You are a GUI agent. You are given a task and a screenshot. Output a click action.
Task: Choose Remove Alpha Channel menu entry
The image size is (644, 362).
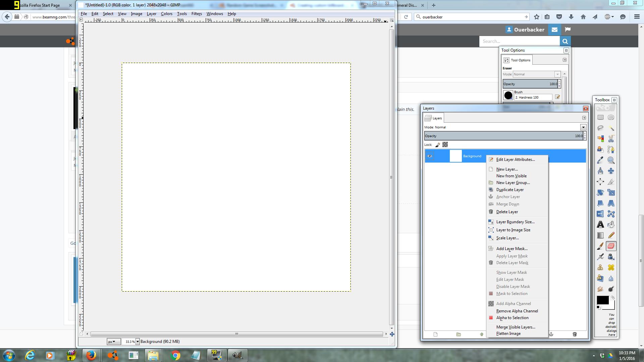coord(517,311)
